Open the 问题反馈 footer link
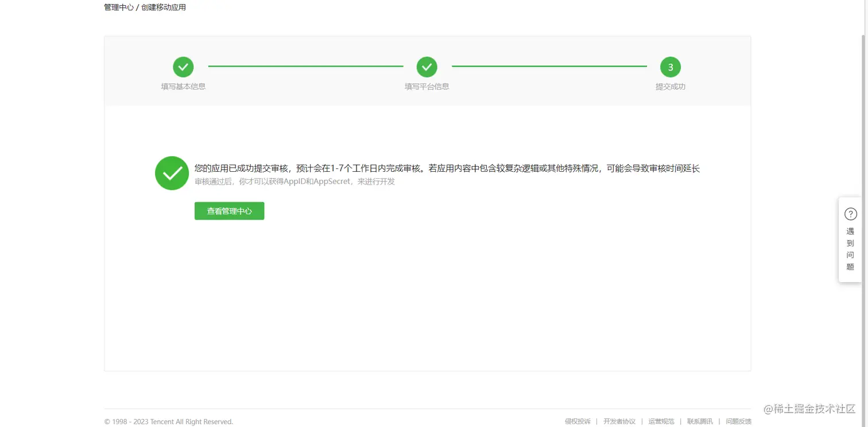 pyautogui.click(x=738, y=421)
